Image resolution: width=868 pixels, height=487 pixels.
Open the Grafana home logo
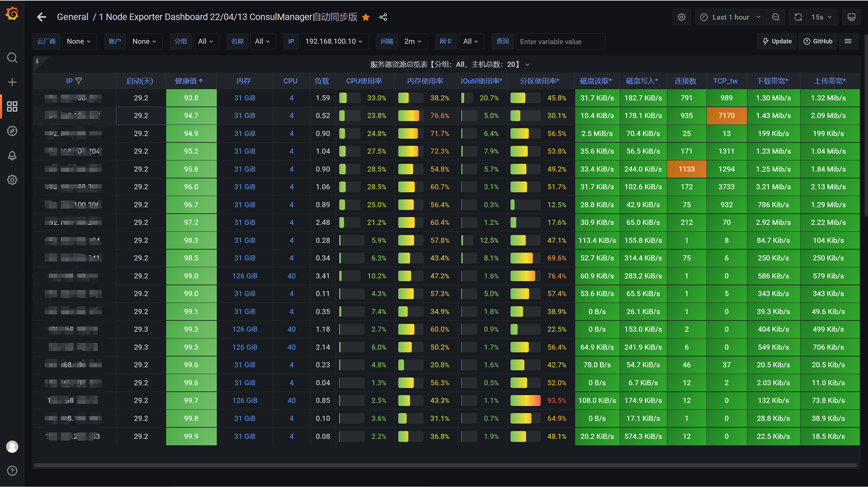point(12,14)
